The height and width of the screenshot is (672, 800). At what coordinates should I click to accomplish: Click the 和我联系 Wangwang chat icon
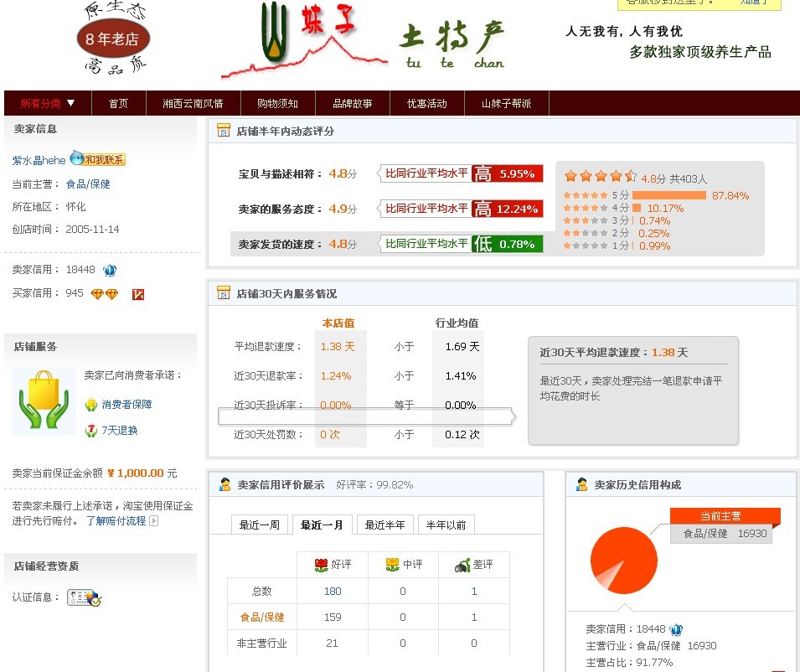(98, 159)
